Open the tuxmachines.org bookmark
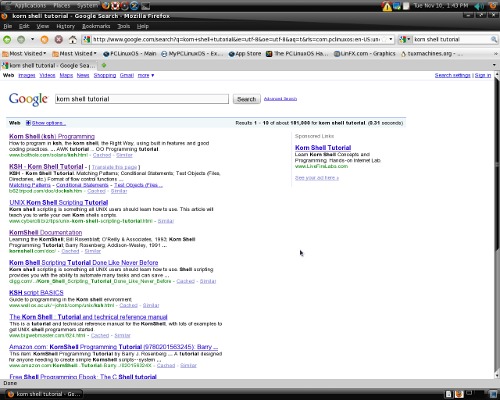 pyautogui.click(x=432, y=53)
